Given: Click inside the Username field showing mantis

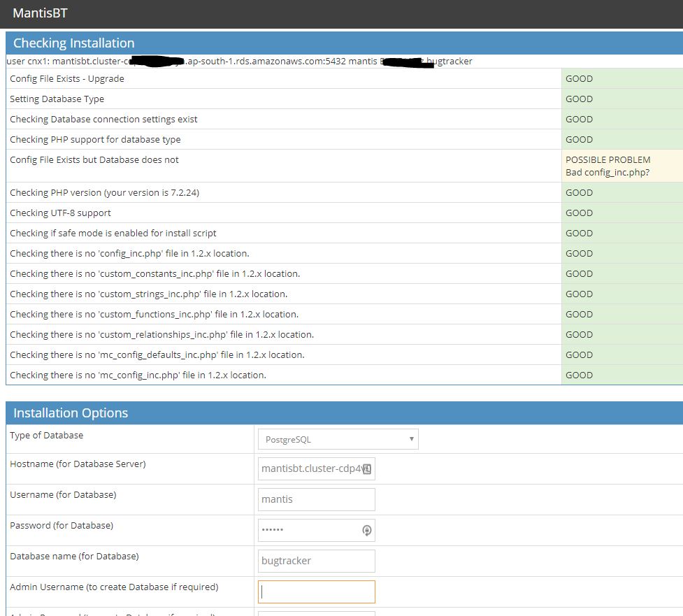Looking at the screenshot, I should tap(316, 499).
